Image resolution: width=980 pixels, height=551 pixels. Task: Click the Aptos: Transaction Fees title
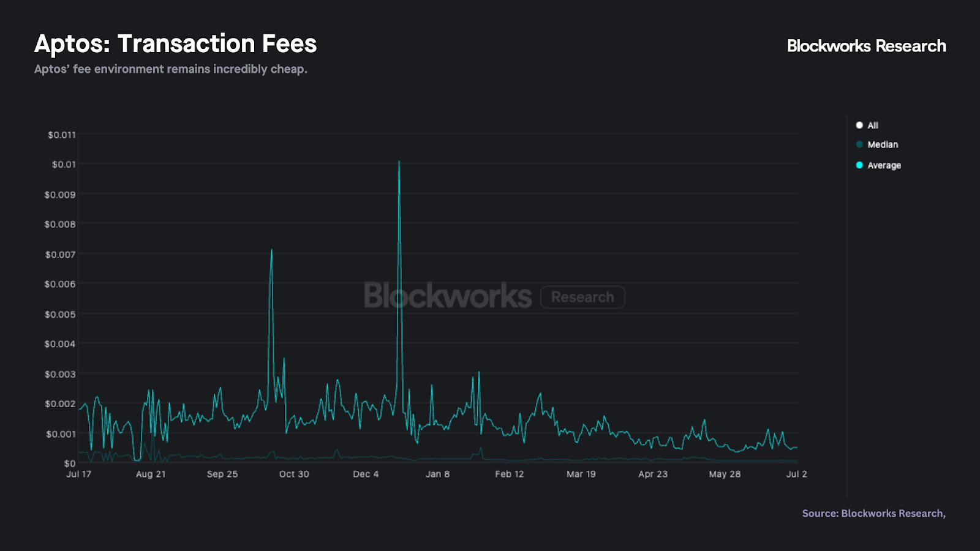coord(176,44)
